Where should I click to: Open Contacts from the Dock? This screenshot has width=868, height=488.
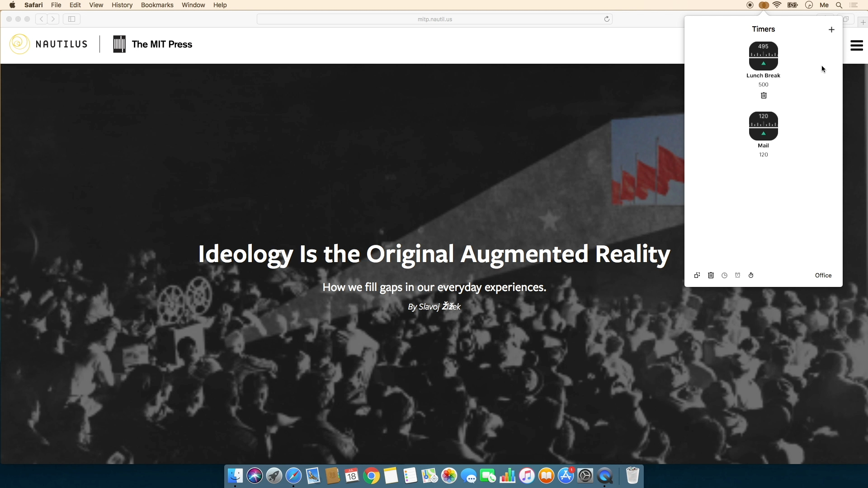[332, 475]
